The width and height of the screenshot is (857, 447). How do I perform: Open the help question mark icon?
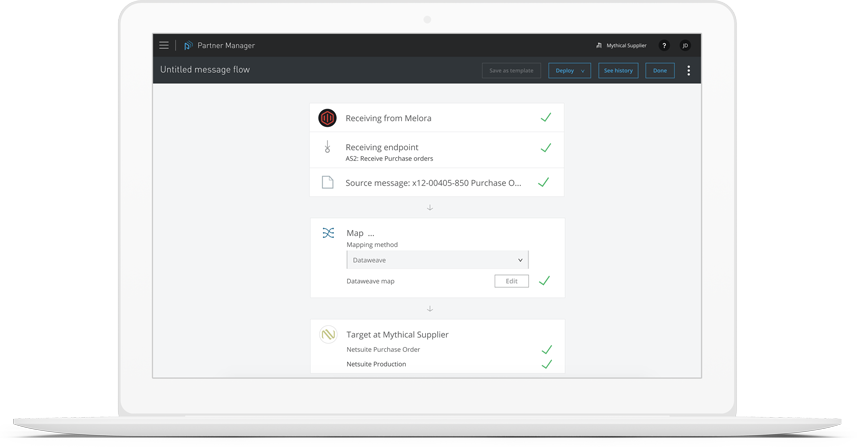pos(664,45)
